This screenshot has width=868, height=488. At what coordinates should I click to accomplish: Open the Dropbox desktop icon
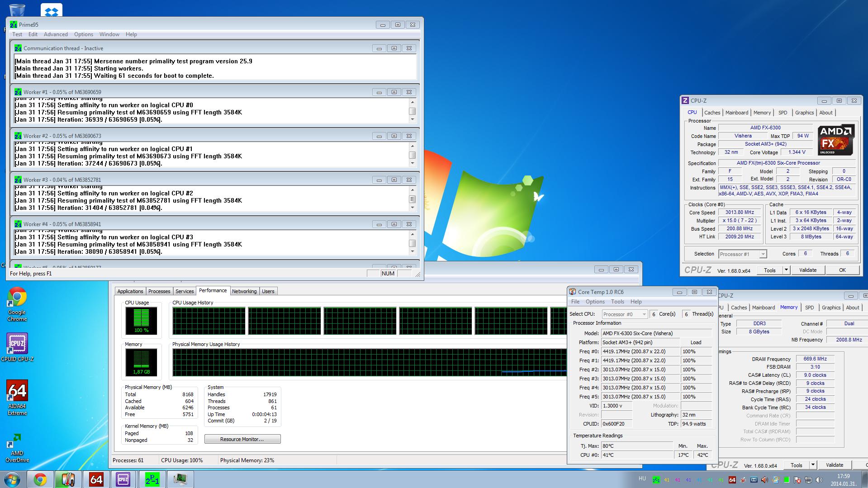click(x=51, y=10)
